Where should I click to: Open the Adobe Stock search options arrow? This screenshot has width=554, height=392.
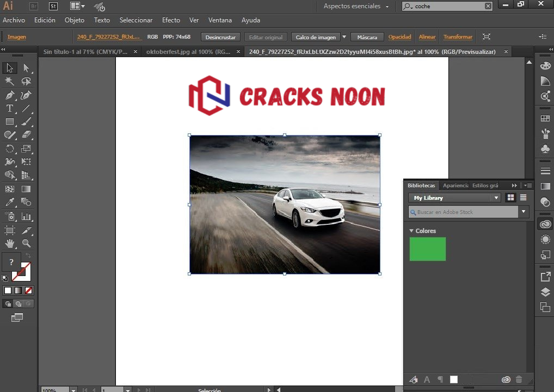[x=524, y=212]
